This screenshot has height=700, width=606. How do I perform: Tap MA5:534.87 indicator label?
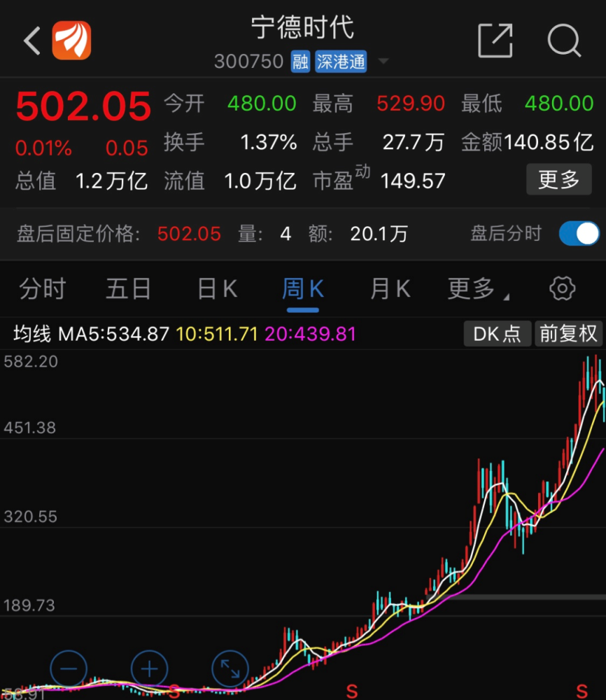point(114,334)
